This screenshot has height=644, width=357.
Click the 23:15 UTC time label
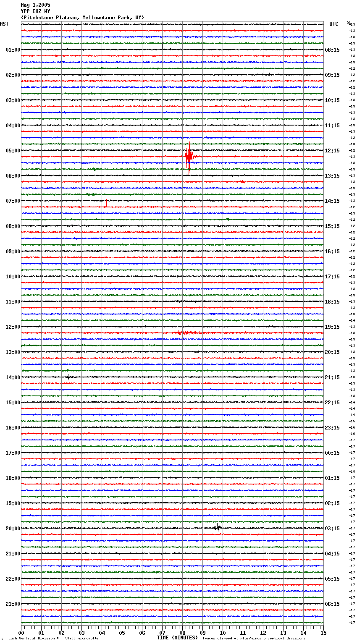332,428
